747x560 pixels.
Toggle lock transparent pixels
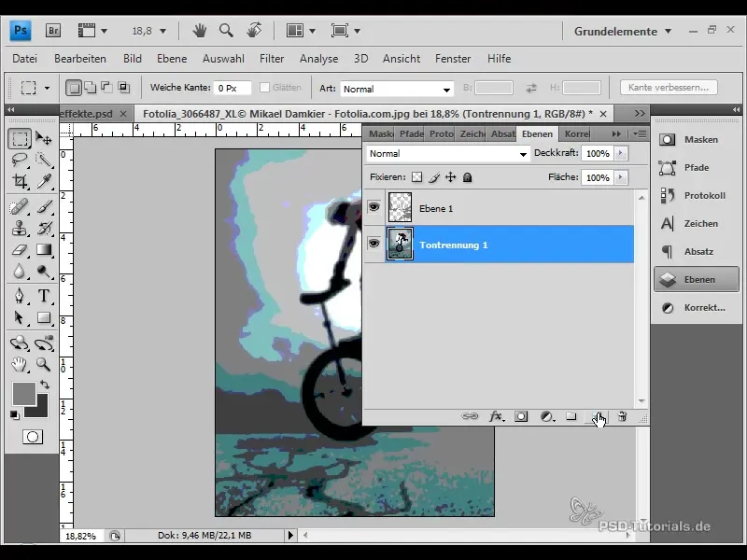tap(416, 177)
